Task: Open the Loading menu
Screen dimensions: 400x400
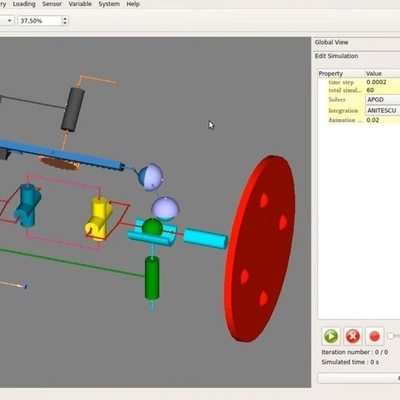Action: (x=24, y=4)
